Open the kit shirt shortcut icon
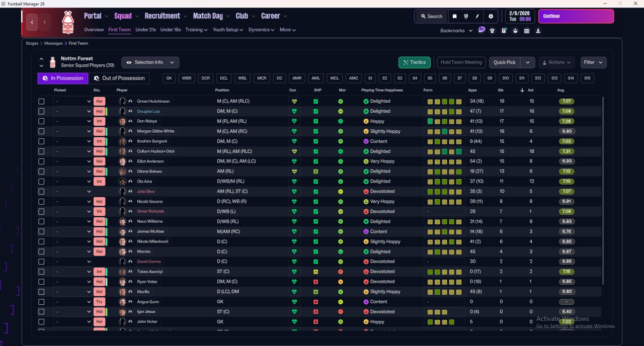The image size is (644, 346). 492,30
